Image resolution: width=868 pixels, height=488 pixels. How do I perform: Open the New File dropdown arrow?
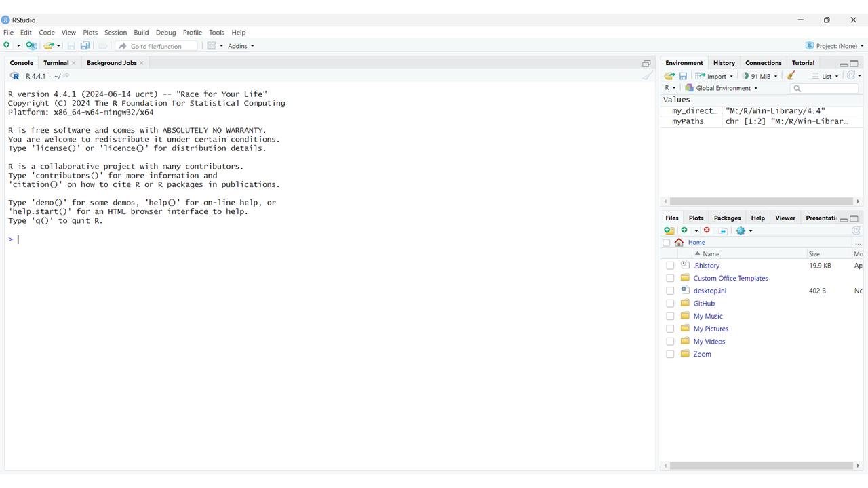18,46
